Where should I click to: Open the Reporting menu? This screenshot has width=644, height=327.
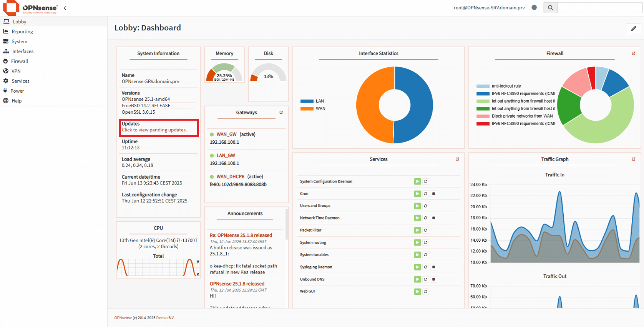(x=53, y=32)
